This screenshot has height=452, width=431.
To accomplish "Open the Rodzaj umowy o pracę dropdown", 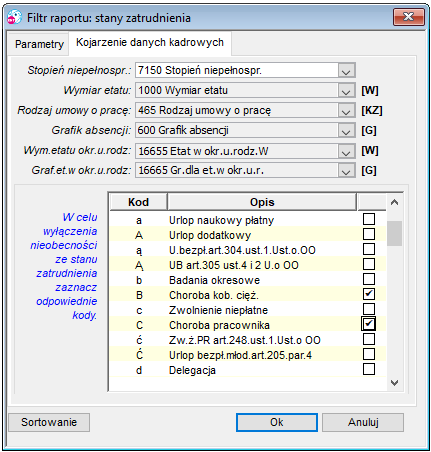I will point(346,111).
